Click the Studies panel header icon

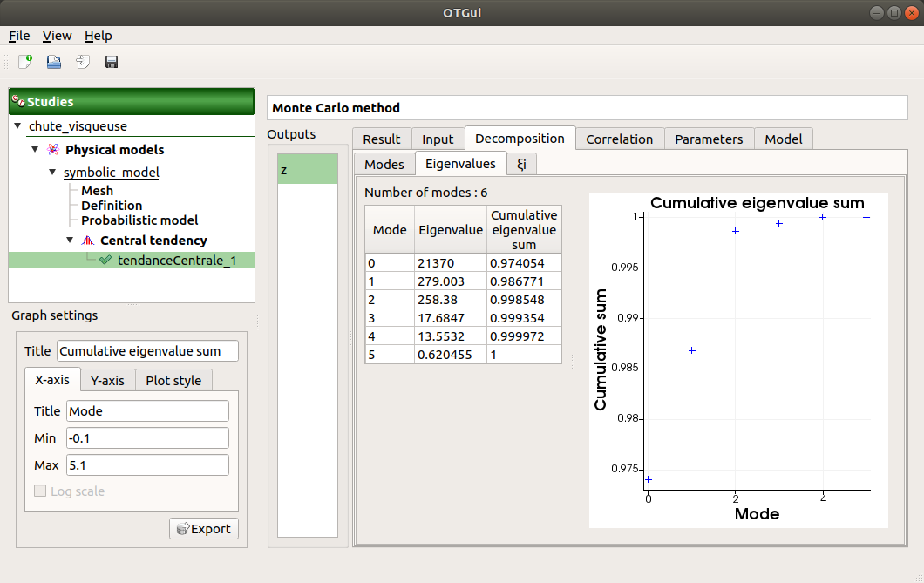17,101
